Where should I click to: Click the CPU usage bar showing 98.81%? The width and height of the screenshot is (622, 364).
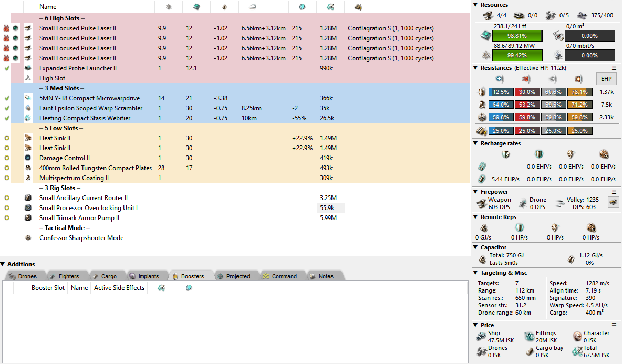click(x=517, y=36)
